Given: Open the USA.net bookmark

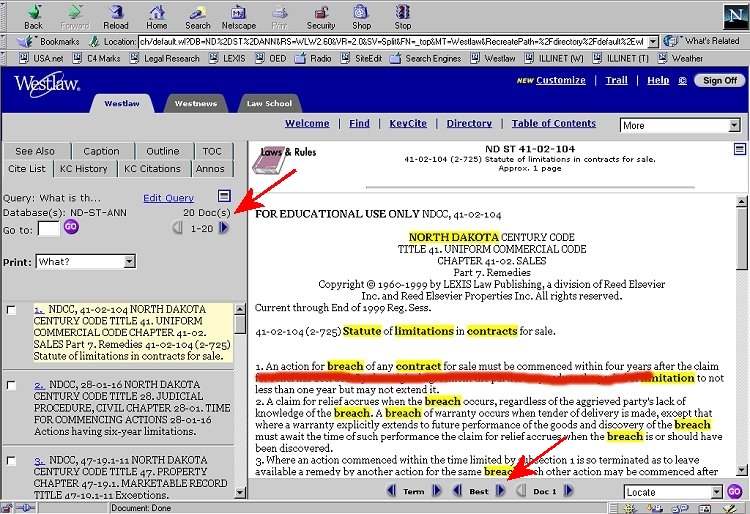Looking at the screenshot, I should [x=41, y=58].
